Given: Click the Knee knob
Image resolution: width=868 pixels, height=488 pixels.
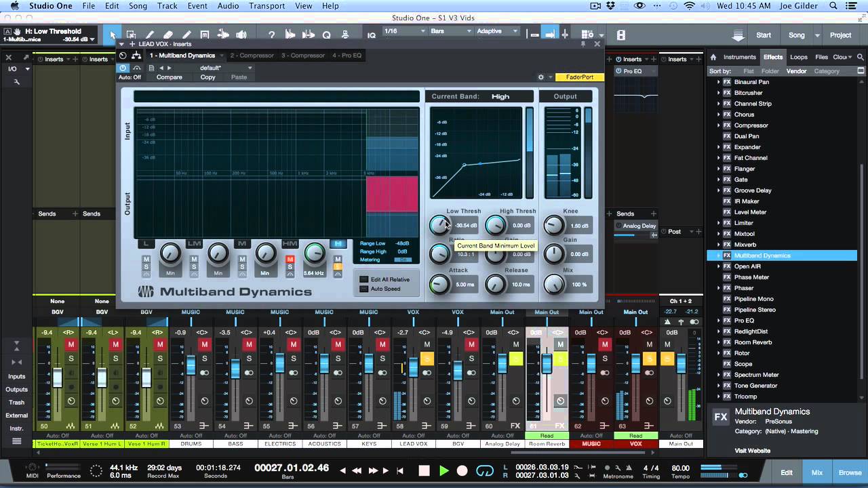Looking at the screenshot, I should [x=554, y=225].
